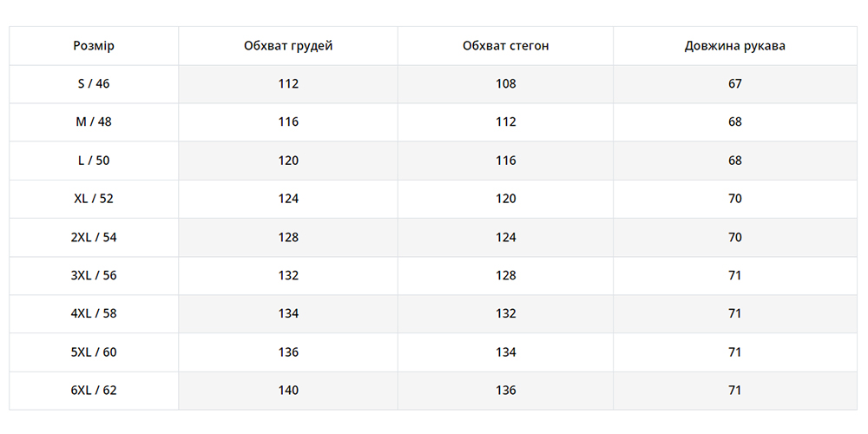Click sleeve length 67 in the S row
868x434 pixels.
click(x=735, y=84)
